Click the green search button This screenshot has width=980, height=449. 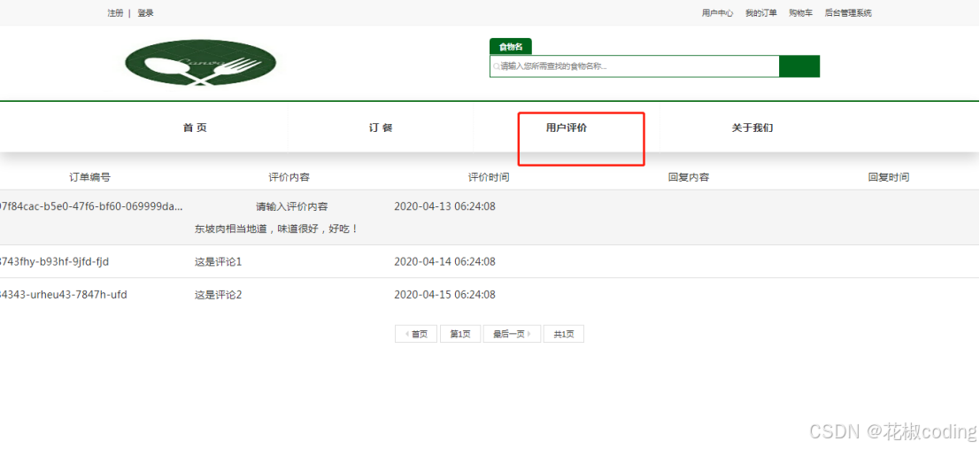coord(799,66)
